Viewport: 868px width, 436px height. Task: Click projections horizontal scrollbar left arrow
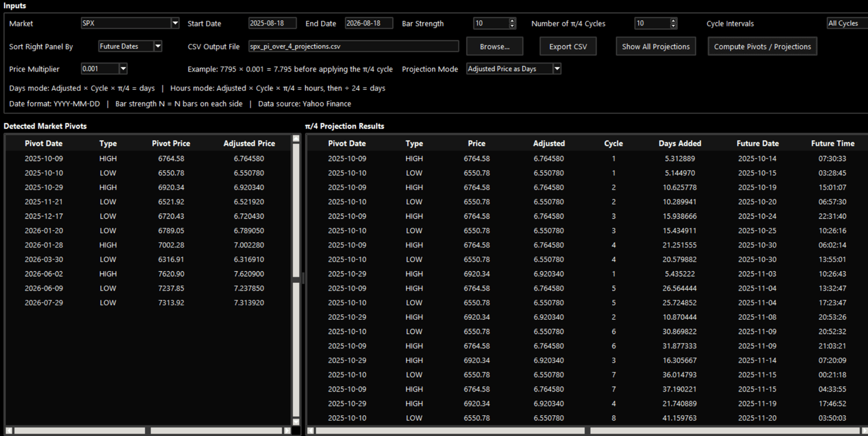[311, 431]
